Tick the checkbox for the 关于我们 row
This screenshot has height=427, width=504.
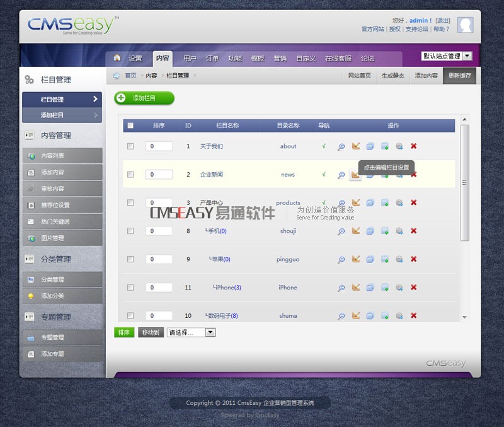(x=130, y=146)
